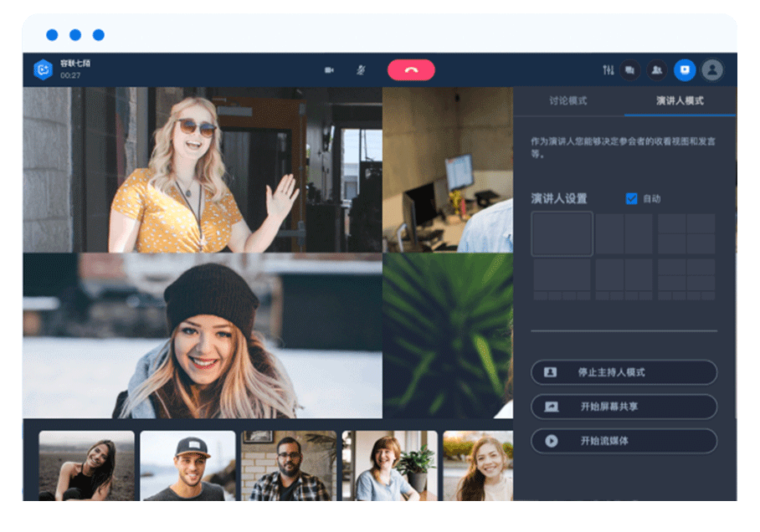The image size is (760, 532).
Task: Switch to the 演讲人模式 tab
Action: 680,100
